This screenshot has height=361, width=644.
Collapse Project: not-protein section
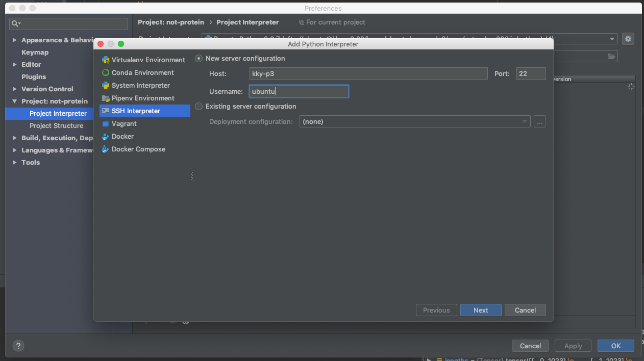pyautogui.click(x=14, y=101)
